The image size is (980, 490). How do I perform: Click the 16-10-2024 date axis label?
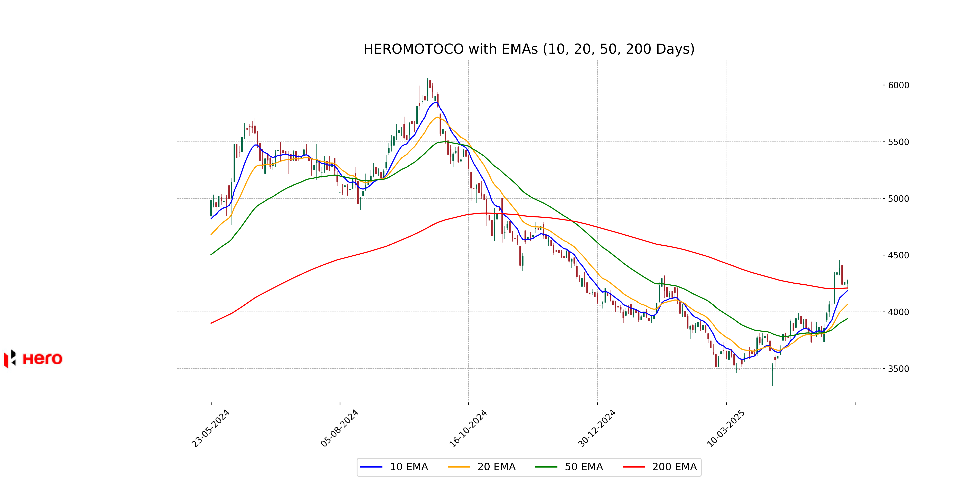pos(468,428)
